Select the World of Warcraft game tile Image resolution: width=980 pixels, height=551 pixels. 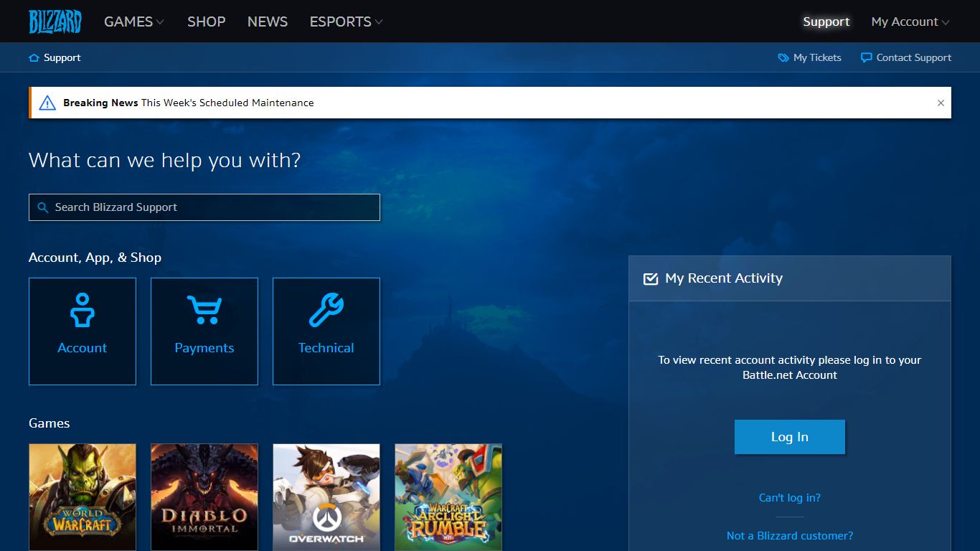tap(83, 497)
